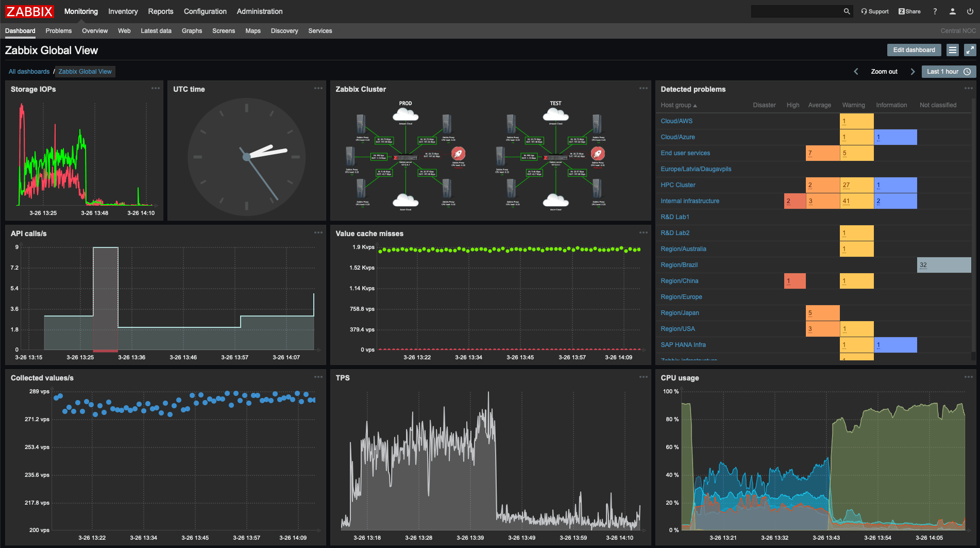The image size is (980, 548).
Task: Open the Administration menu
Action: 259,11
